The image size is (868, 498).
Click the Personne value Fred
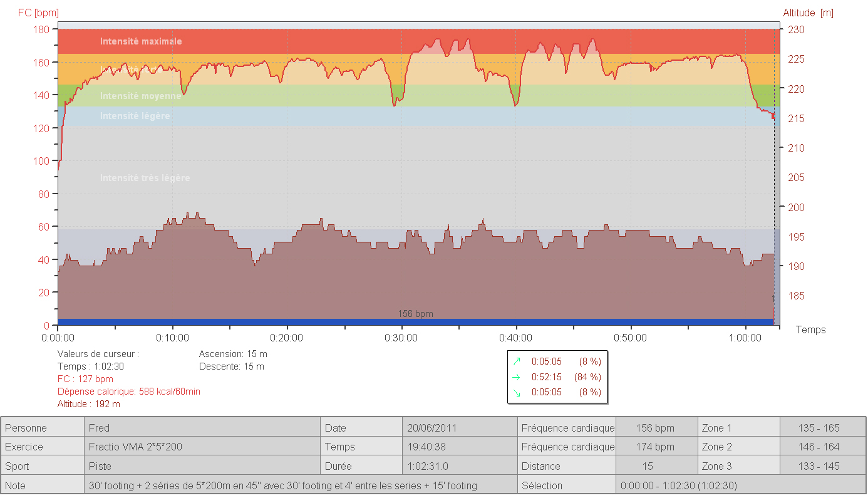tap(100, 428)
